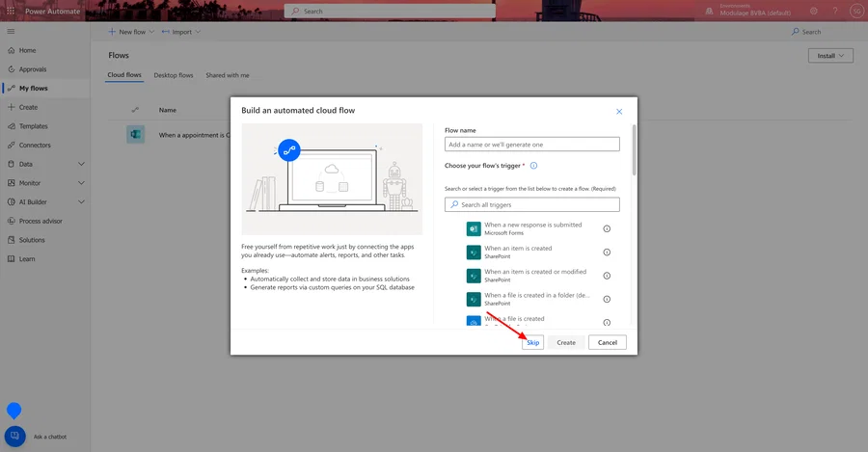Click the Outlook flow icon in the flows list
This screenshot has height=452, width=868.
(x=136, y=134)
